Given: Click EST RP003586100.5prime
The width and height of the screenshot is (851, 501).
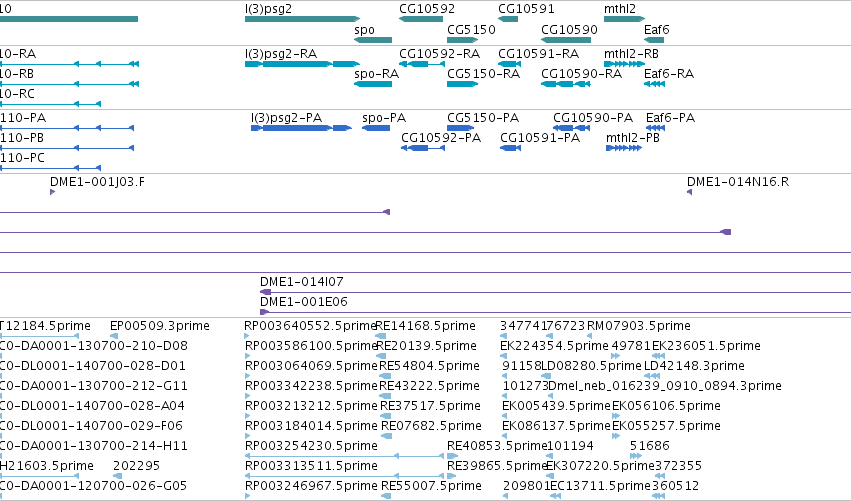Looking at the screenshot, I should [311, 346].
